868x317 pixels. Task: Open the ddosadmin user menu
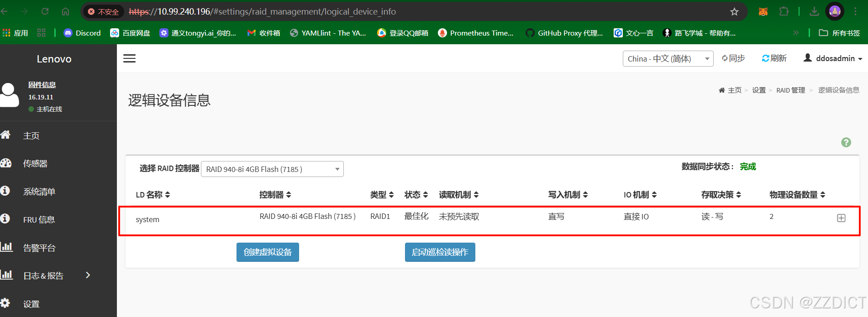tap(833, 58)
